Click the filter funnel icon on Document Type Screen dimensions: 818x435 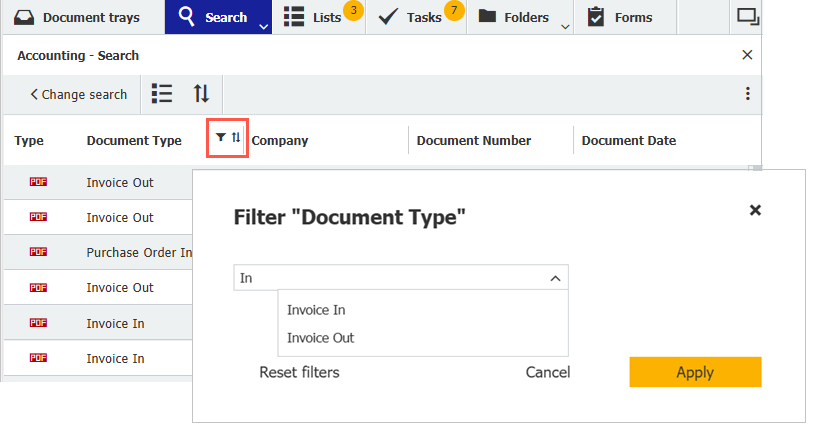click(221, 138)
